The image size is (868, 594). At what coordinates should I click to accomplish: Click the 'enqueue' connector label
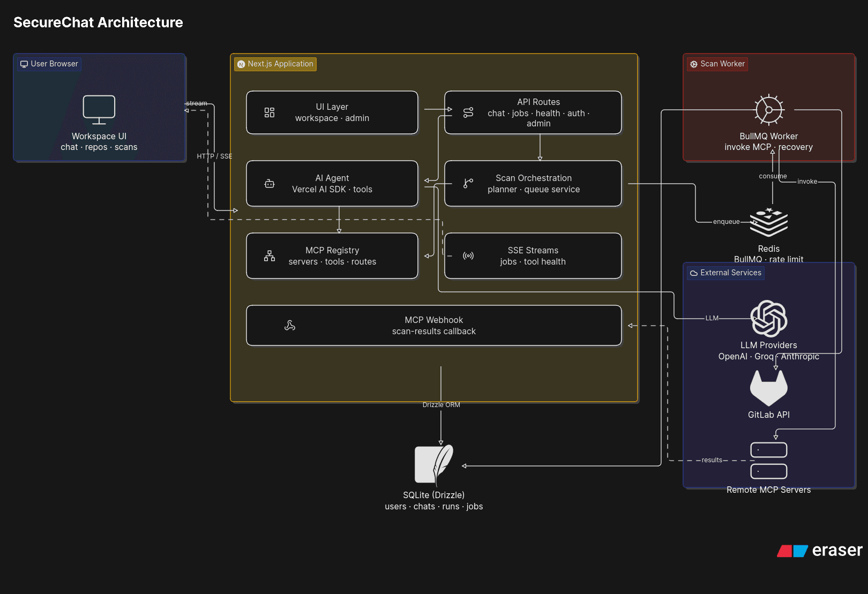pos(727,222)
